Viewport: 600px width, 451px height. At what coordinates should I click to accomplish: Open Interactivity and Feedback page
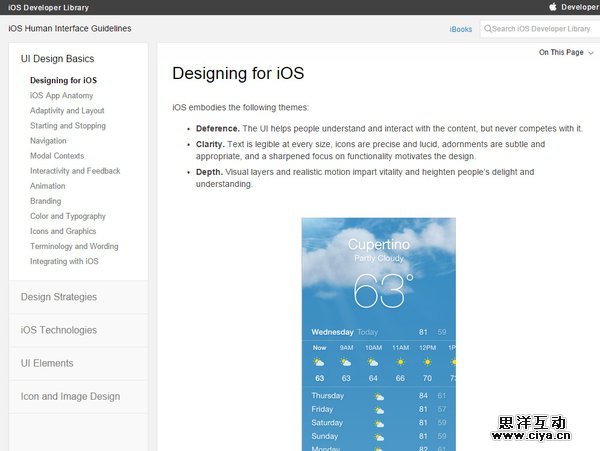tap(75, 171)
